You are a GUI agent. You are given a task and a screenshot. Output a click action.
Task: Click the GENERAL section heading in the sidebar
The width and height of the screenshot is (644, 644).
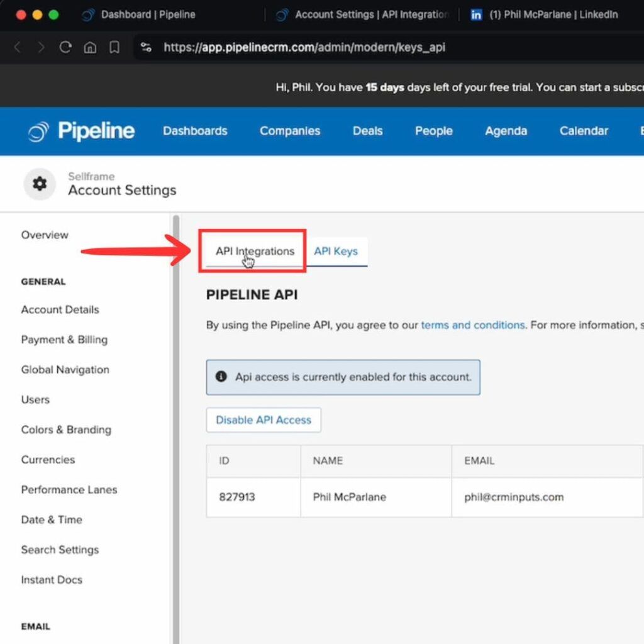click(43, 282)
